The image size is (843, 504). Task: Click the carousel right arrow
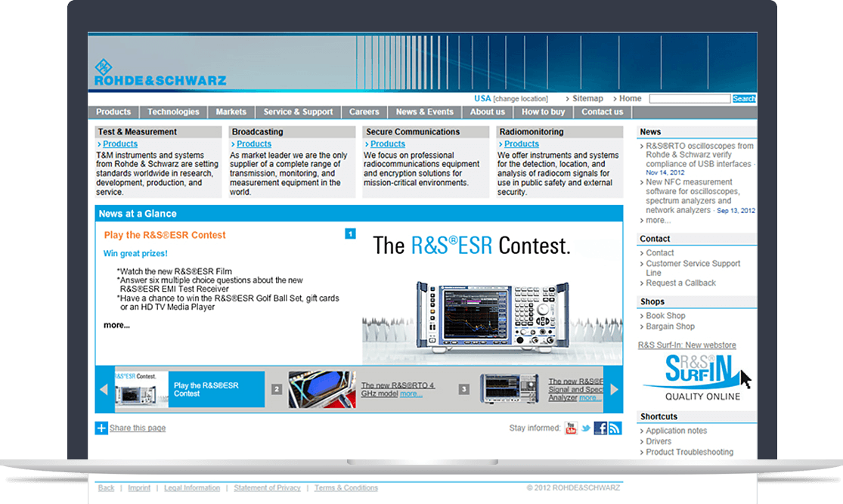(x=614, y=390)
